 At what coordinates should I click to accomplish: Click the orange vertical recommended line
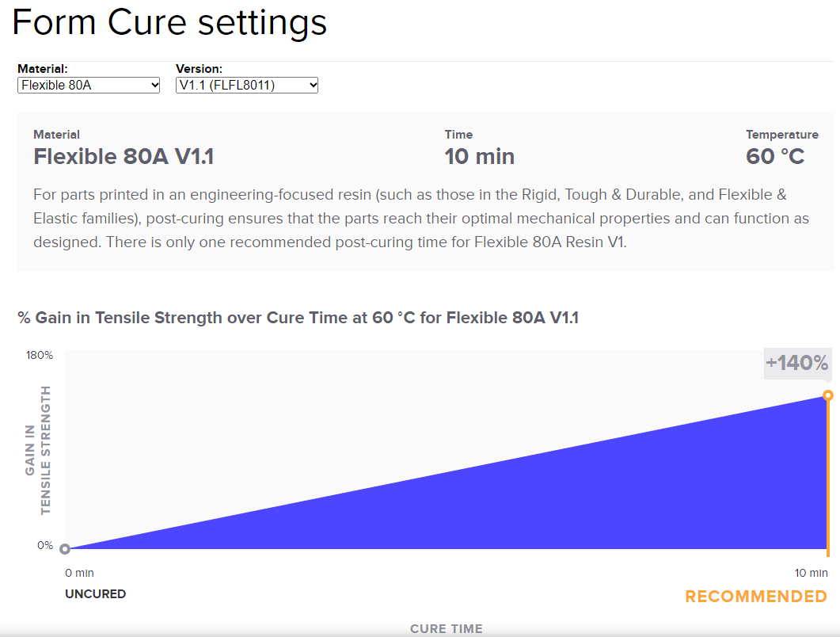[827, 477]
